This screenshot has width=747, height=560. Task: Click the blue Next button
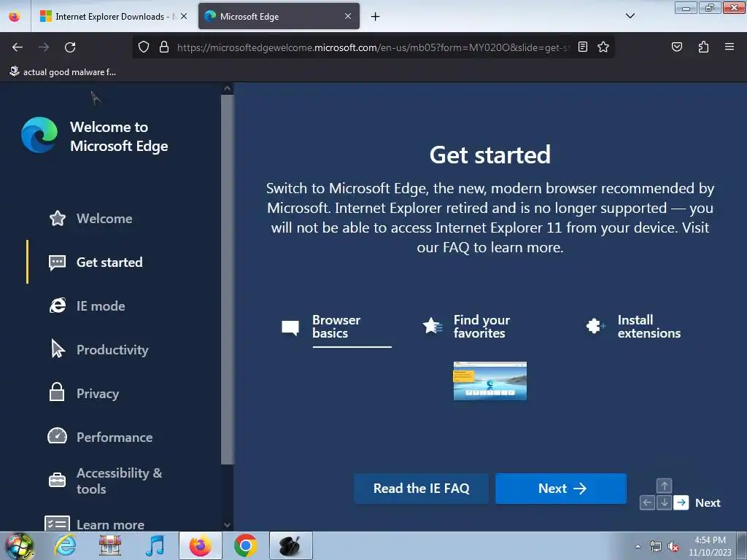click(x=561, y=489)
